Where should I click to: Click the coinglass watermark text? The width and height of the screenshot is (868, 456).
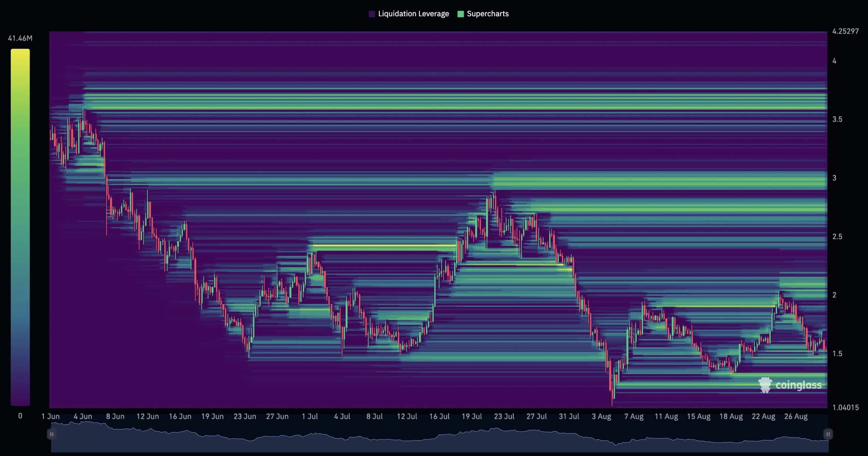(798, 385)
